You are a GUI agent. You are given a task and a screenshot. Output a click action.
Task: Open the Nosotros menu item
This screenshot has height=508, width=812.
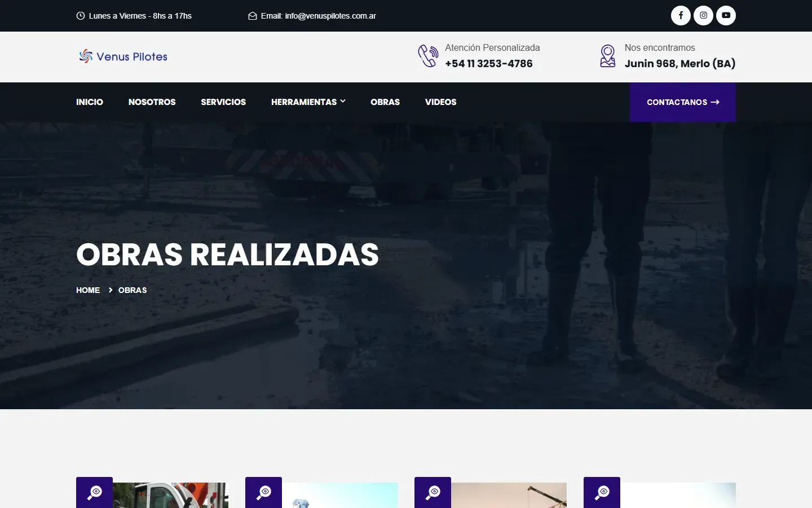152,102
